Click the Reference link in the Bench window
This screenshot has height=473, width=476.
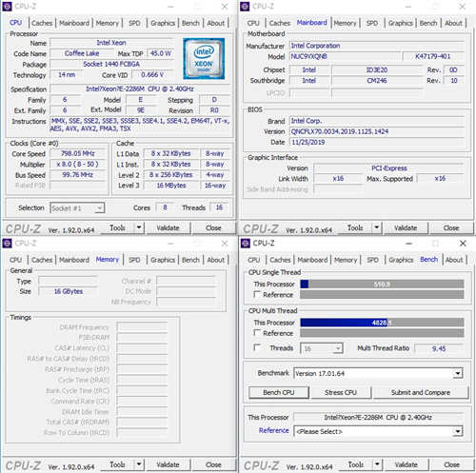[x=274, y=430]
